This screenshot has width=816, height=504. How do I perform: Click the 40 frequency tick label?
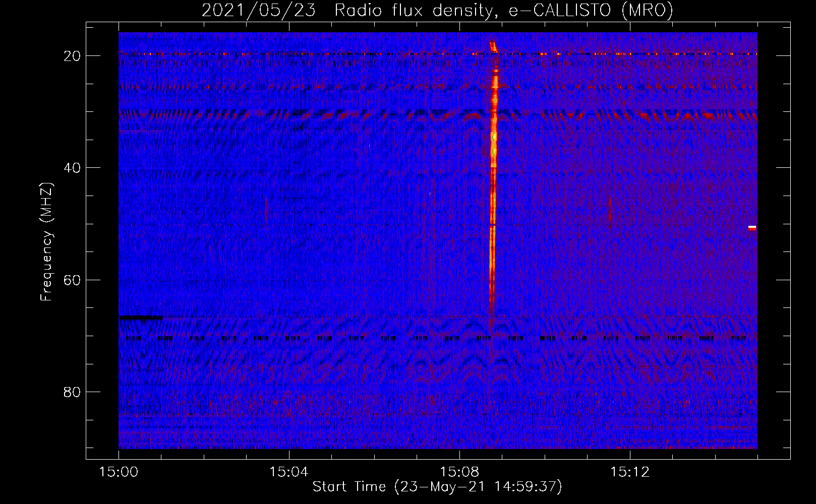[x=72, y=168]
